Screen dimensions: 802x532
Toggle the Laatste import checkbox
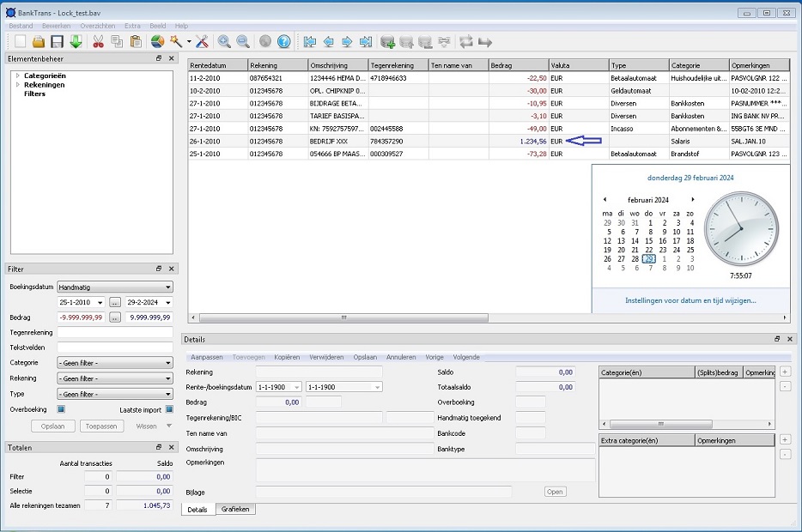[x=168, y=409]
